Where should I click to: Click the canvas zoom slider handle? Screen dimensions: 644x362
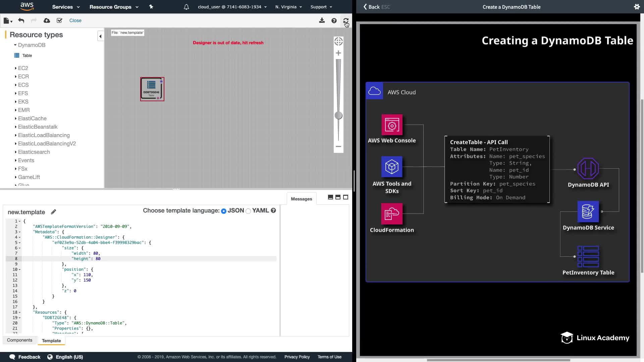coord(338,115)
